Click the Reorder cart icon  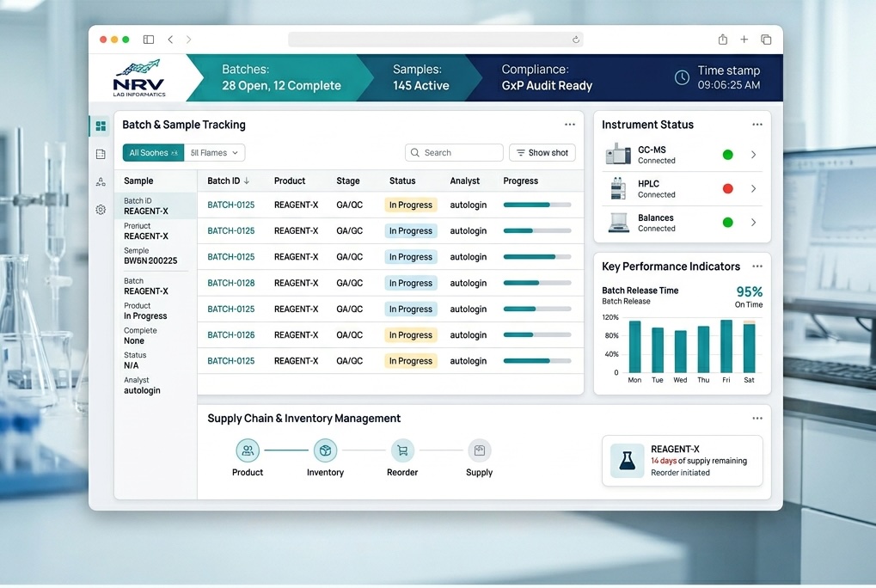pos(402,450)
